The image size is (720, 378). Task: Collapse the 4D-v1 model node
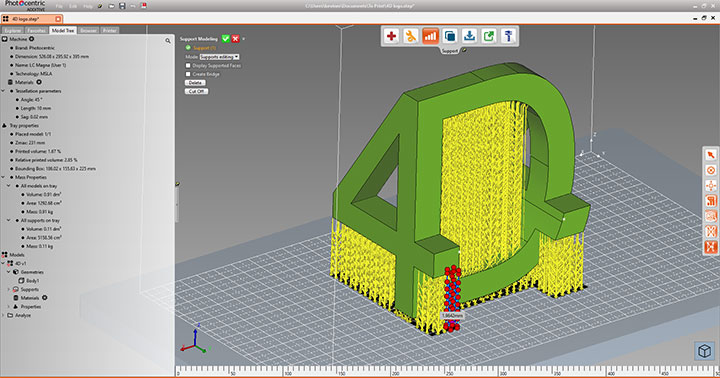pos(4,263)
